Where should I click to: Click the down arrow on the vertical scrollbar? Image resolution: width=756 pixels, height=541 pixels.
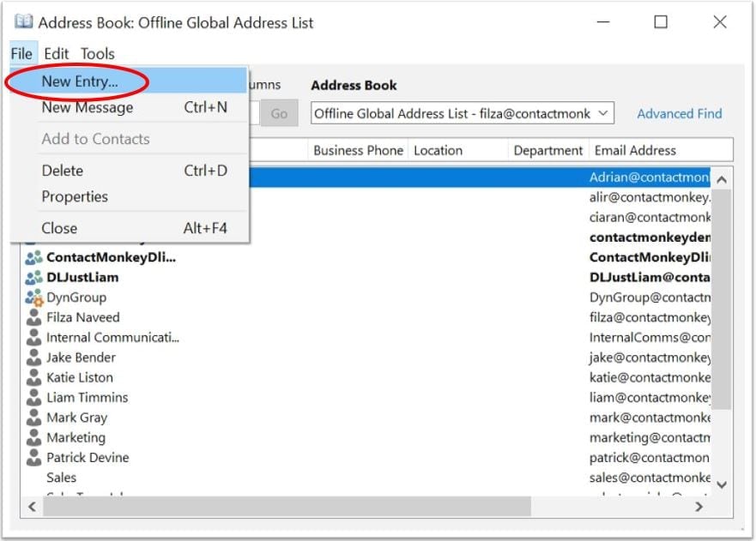click(x=723, y=485)
